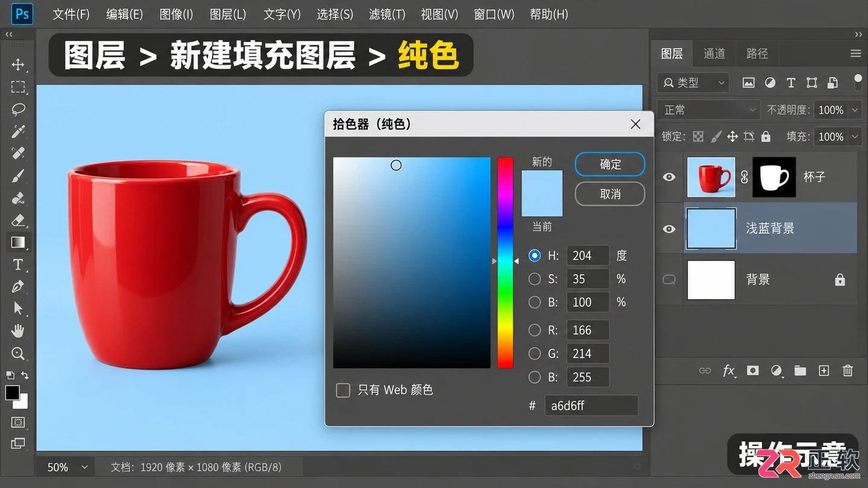The width and height of the screenshot is (868, 488).
Task: Check the 只有 Web 颜色 checkbox
Action: pyautogui.click(x=343, y=390)
